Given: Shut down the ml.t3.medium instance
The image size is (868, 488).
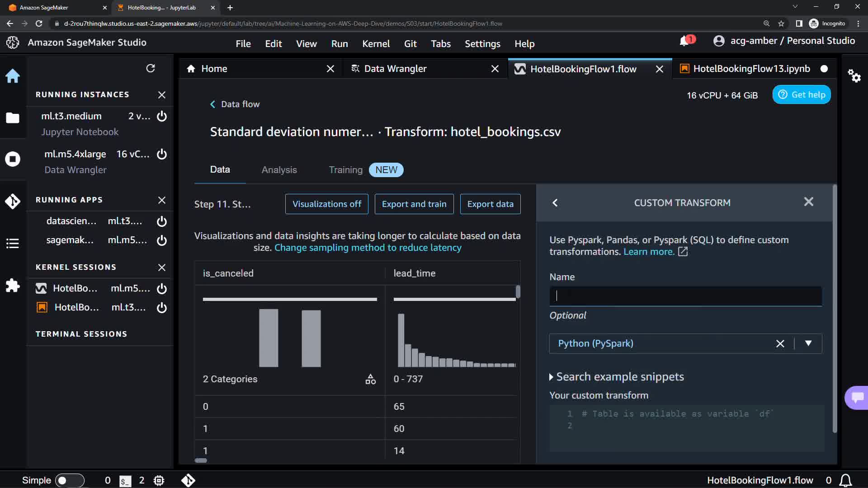Looking at the screenshot, I should 162,116.
